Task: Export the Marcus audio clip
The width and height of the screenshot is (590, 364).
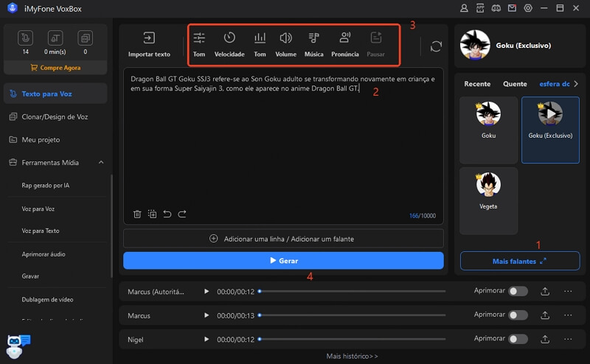Action: pyautogui.click(x=545, y=315)
